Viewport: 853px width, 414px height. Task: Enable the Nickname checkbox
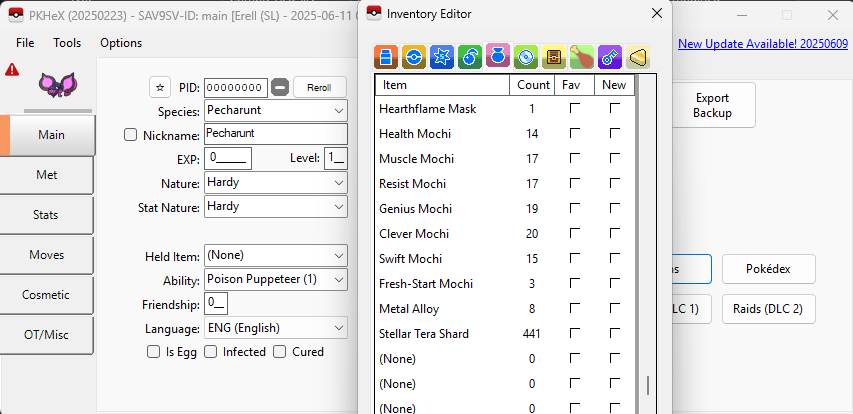coord(130,134)
